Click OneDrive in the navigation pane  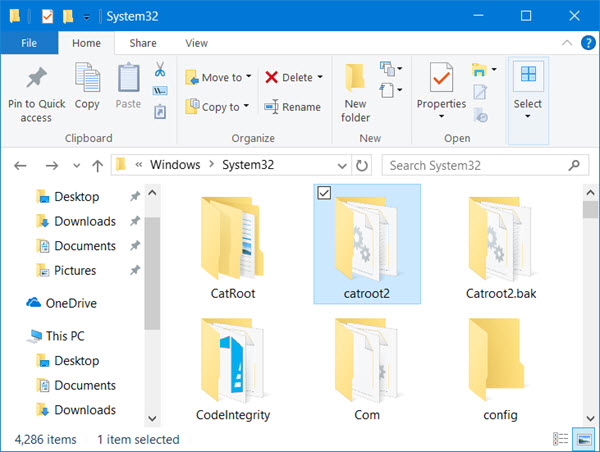click(61, 303)
